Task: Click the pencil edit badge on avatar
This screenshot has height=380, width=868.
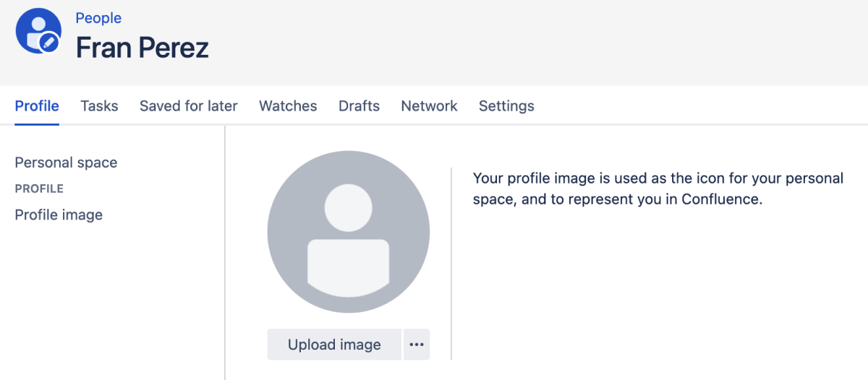Action: click(49, 43)
